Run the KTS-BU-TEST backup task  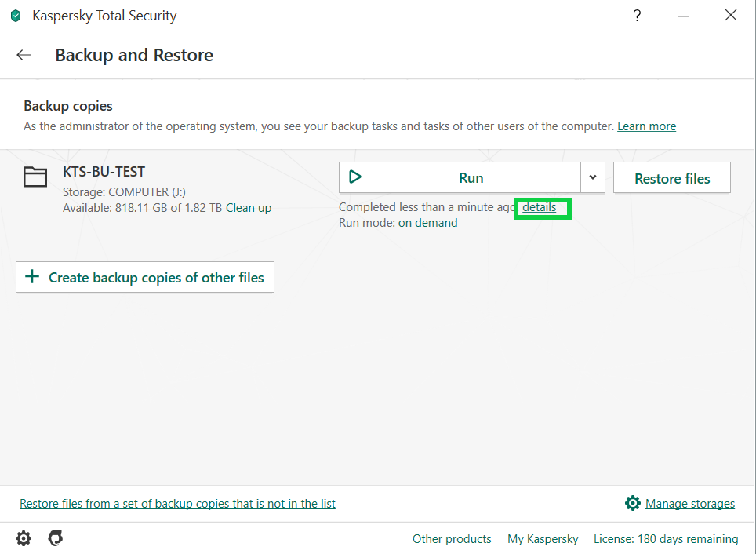point(460,177)
